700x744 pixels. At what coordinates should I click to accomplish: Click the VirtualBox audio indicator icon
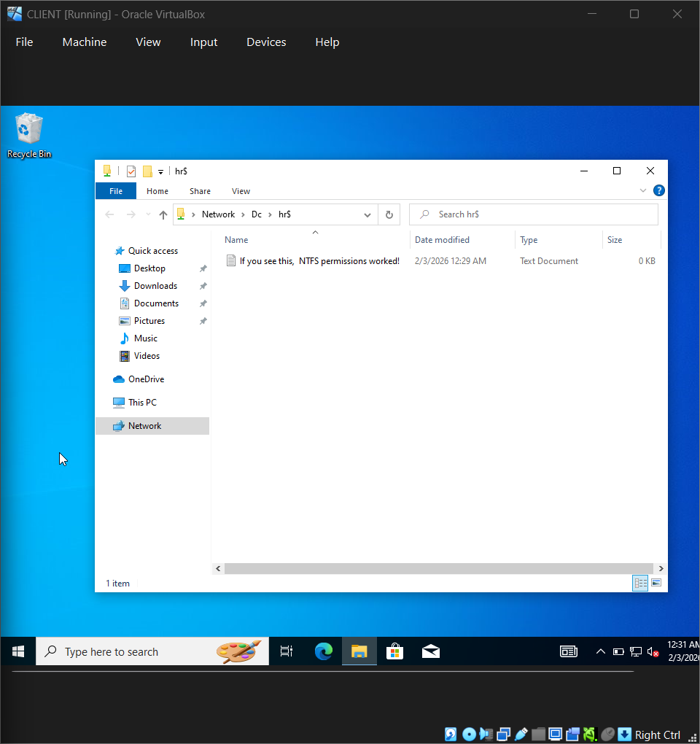(x=486, y=734)
